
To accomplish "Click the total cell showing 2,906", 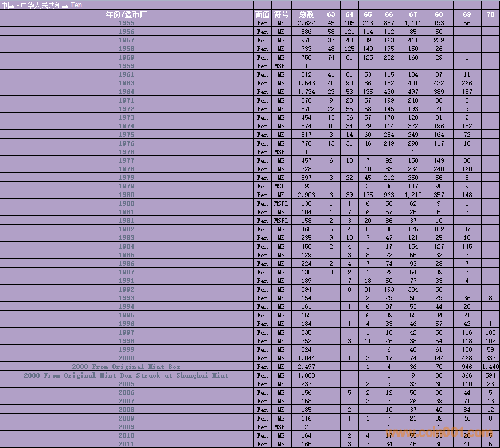I will click(306, 195).
